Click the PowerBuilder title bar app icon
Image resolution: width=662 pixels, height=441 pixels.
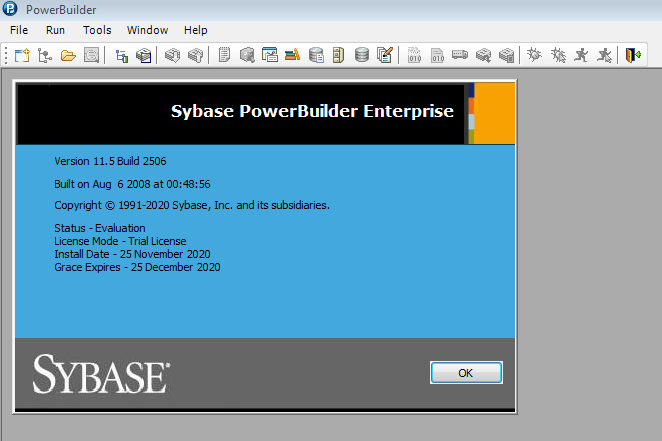pyautogui.click(x=10, y=9)
